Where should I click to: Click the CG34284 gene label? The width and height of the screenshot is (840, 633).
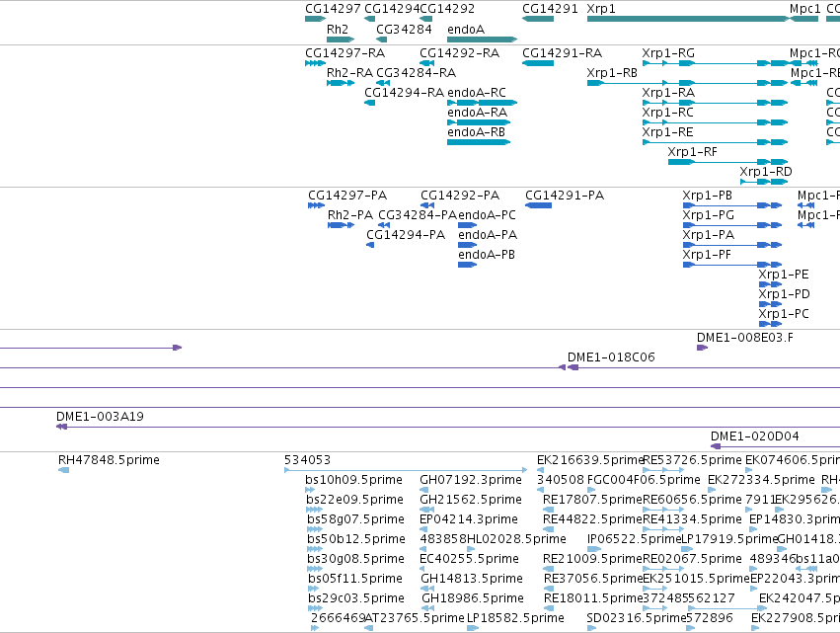(x=404, y=29)
